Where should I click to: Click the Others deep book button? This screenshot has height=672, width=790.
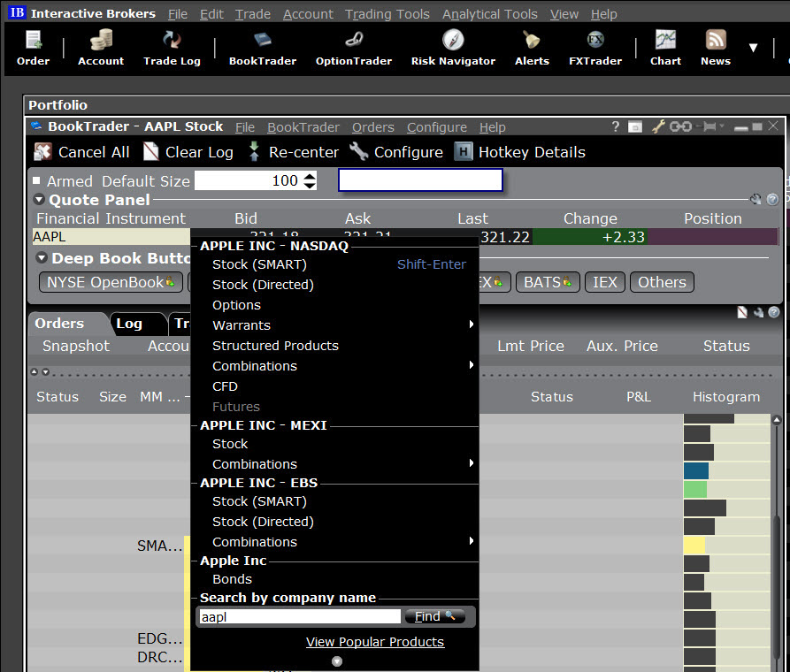(x=662, y=282)
